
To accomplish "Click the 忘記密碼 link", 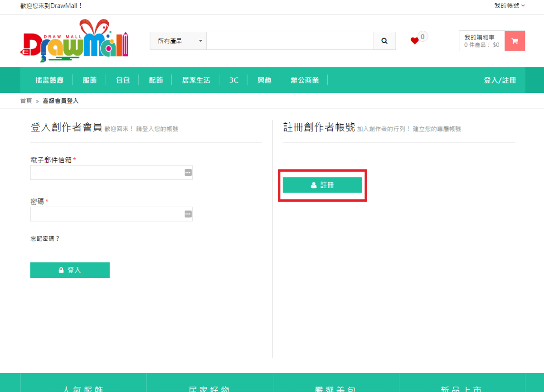I will click(x=44, y=238).
